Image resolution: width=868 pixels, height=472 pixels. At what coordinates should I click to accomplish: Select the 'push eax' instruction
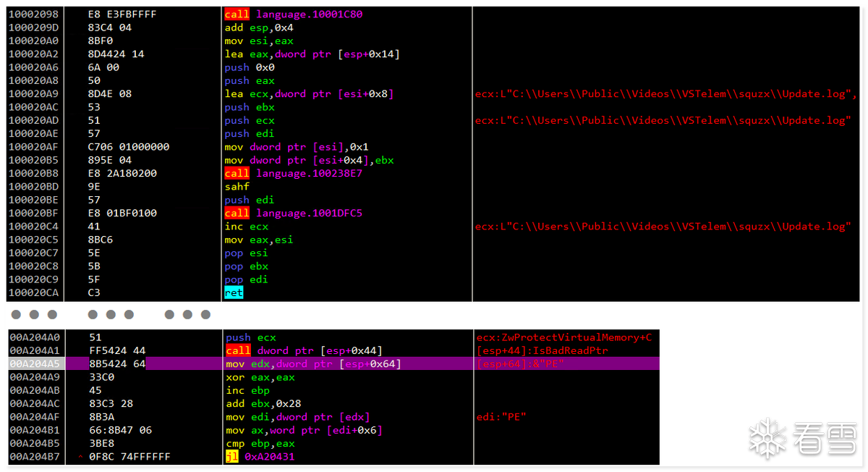pos(249,80)
